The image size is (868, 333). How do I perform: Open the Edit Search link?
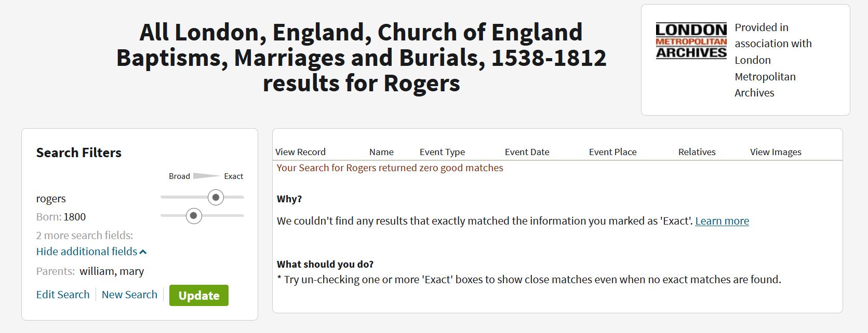click(x=63, y=295)
